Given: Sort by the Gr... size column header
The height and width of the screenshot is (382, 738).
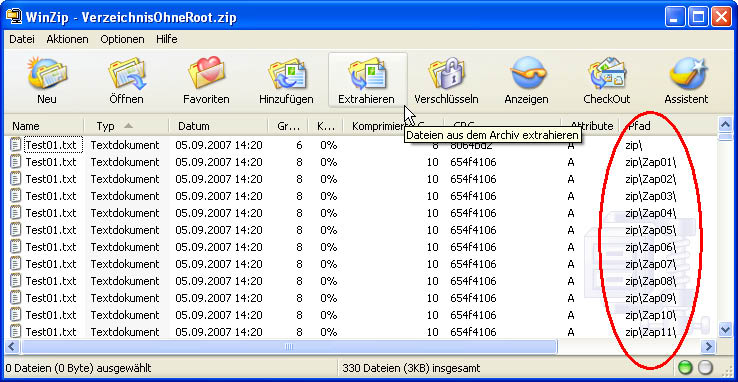Looking at the screenshot, I should 288,126.
